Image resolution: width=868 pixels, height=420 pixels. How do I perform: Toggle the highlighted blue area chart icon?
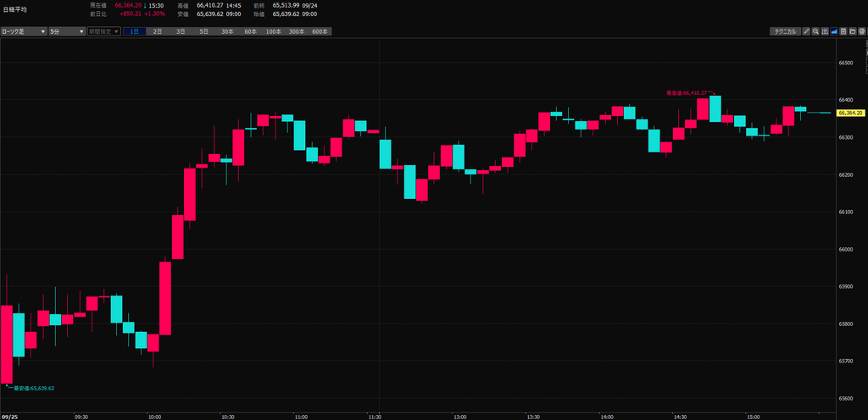(834, 31)
